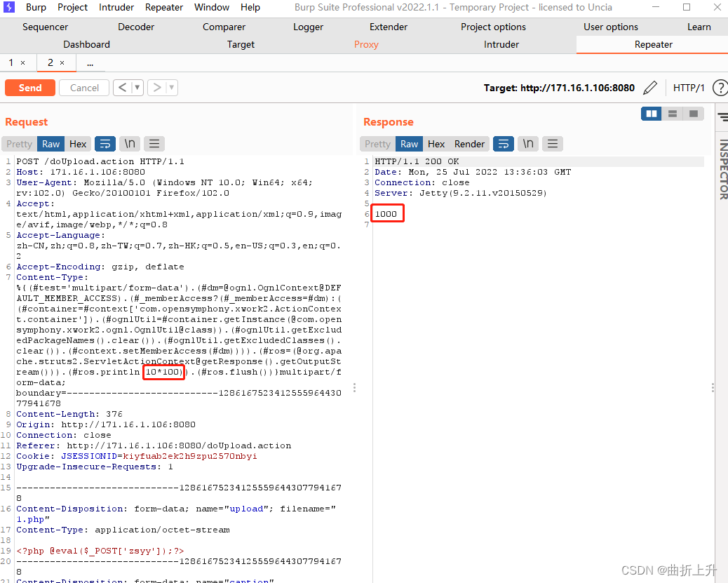This screenshot has width=728, height=583.
Task: Close Repeater tab 2
Action: 62,62
